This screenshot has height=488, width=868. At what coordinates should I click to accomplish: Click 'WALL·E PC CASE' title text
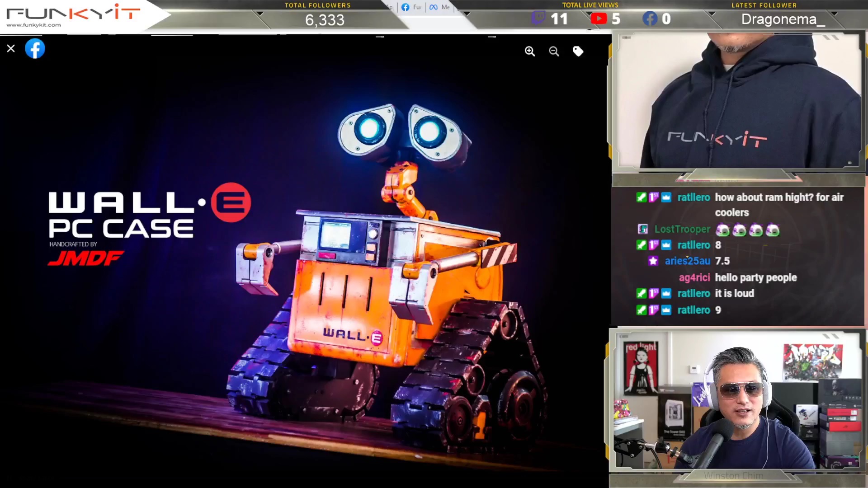[x=149, y=210]
